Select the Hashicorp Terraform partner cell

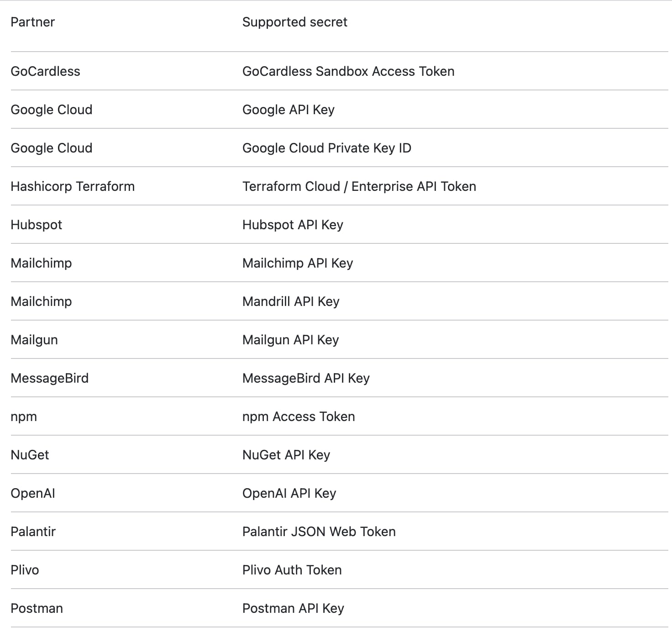[x=73, y=186]
